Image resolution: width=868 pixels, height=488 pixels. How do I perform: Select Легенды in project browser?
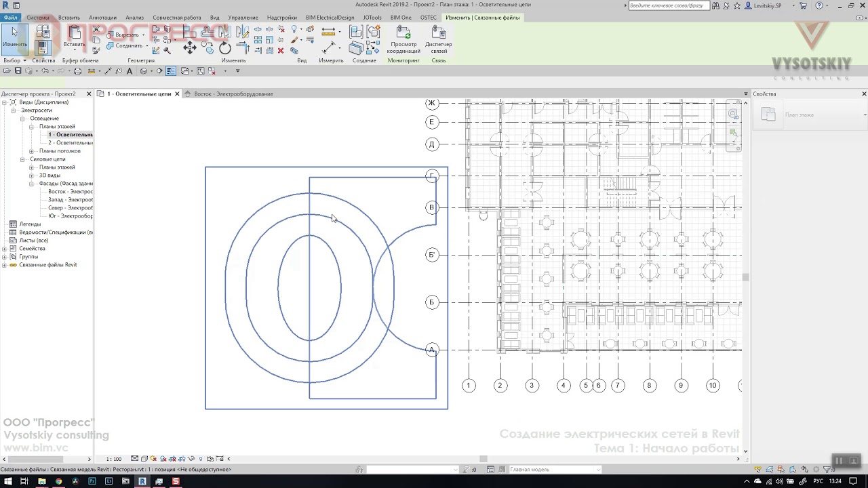(x=30, y=224)
